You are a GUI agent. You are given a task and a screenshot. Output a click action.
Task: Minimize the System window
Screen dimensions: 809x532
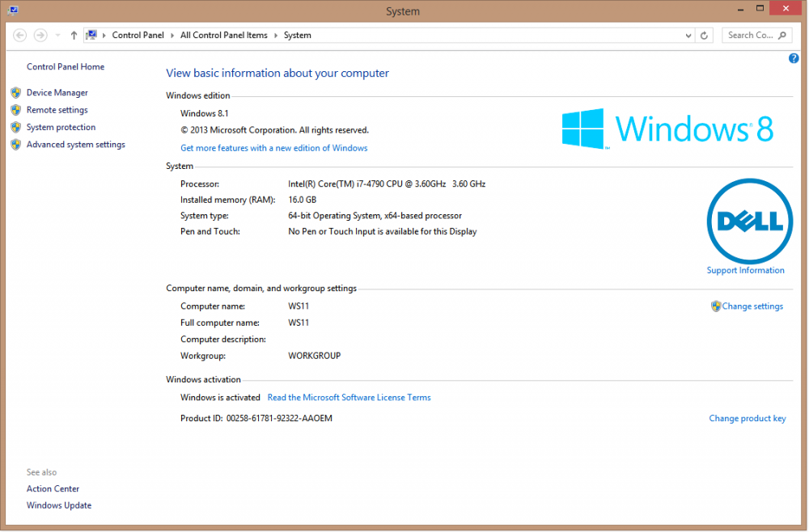pyautogui.click(x=740, y=9)
